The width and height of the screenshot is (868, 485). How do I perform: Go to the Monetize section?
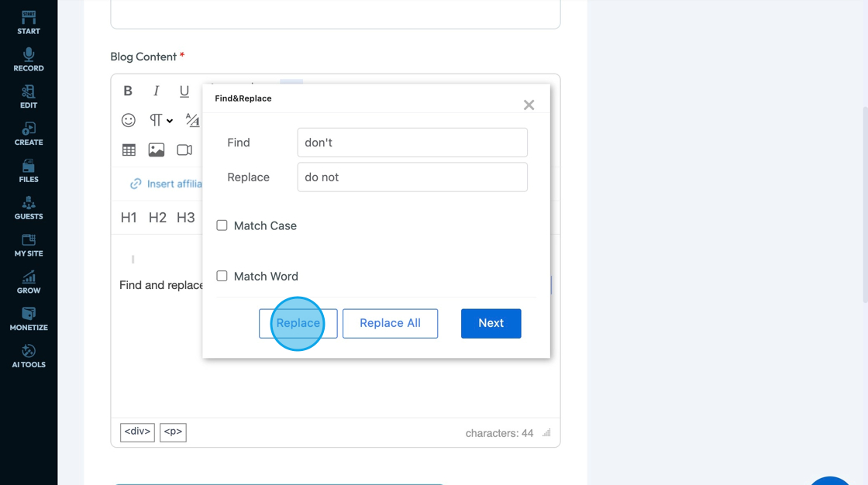[29, 318]
